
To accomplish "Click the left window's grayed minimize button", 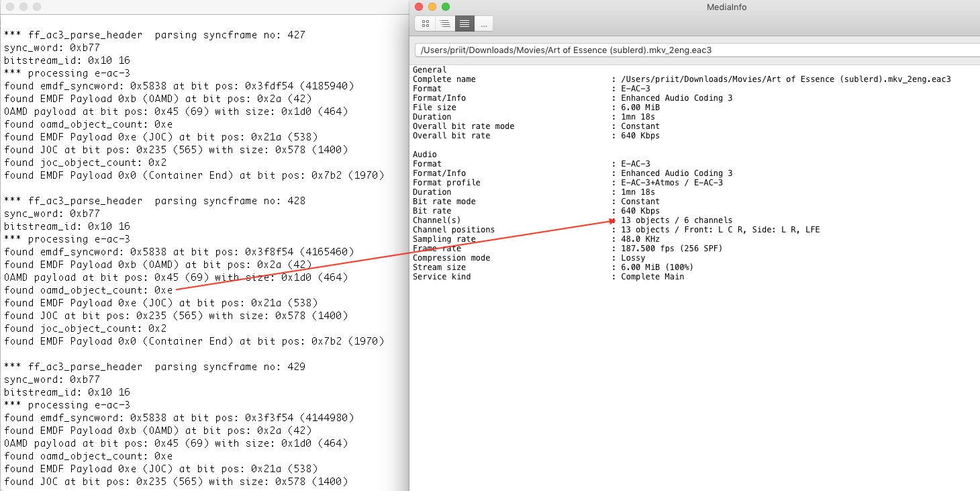I will [23, 7].
